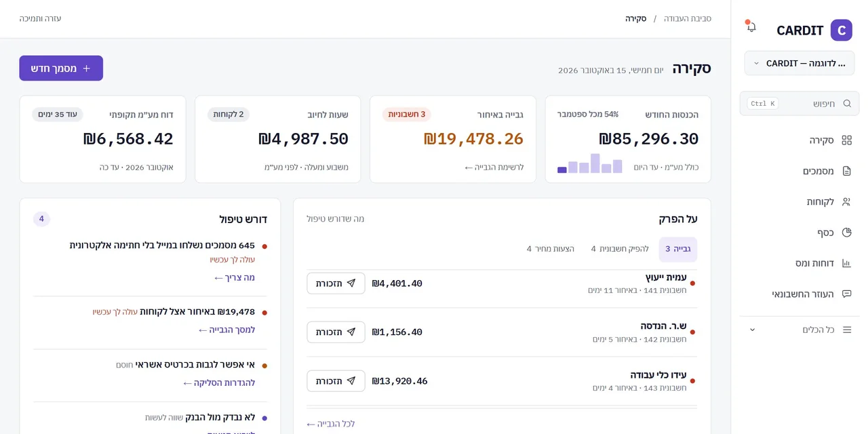
Task: Click the monthly income mini bar chart
Action: [590, 163]
